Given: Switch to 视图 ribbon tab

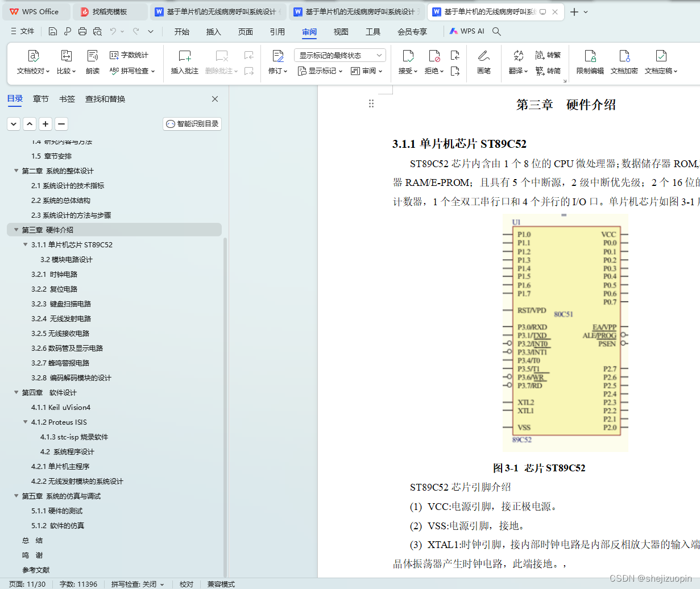Looking at the screenshot, I should (x=341, y=31).
